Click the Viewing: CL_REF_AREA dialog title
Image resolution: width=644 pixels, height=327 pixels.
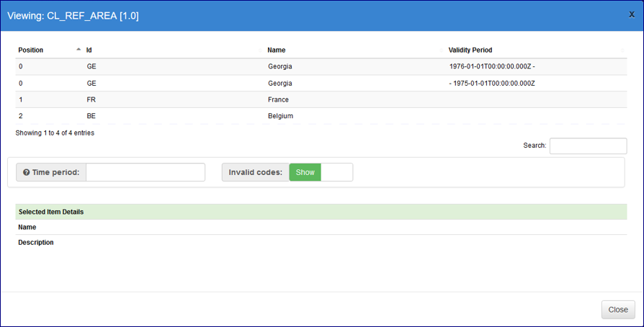73,15
